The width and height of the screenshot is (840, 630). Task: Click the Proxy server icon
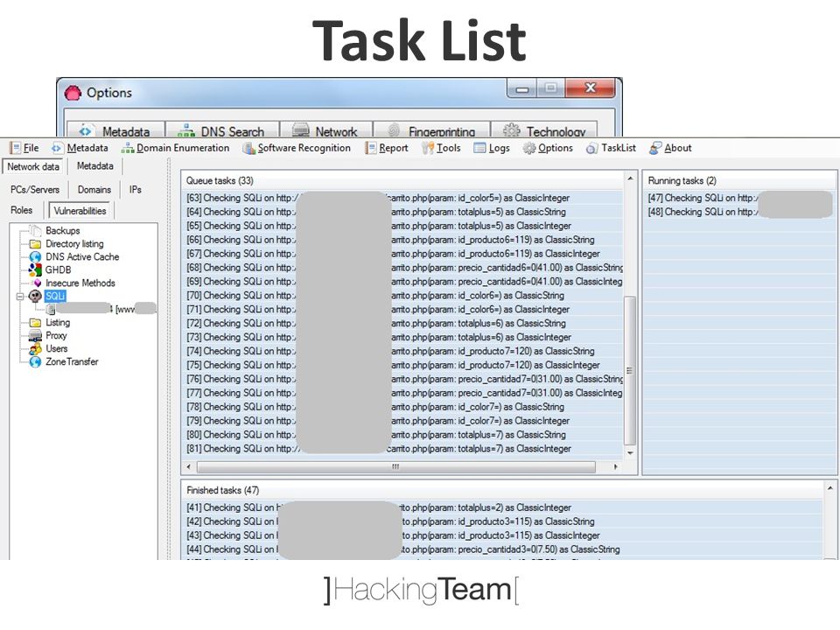(35, 335)
